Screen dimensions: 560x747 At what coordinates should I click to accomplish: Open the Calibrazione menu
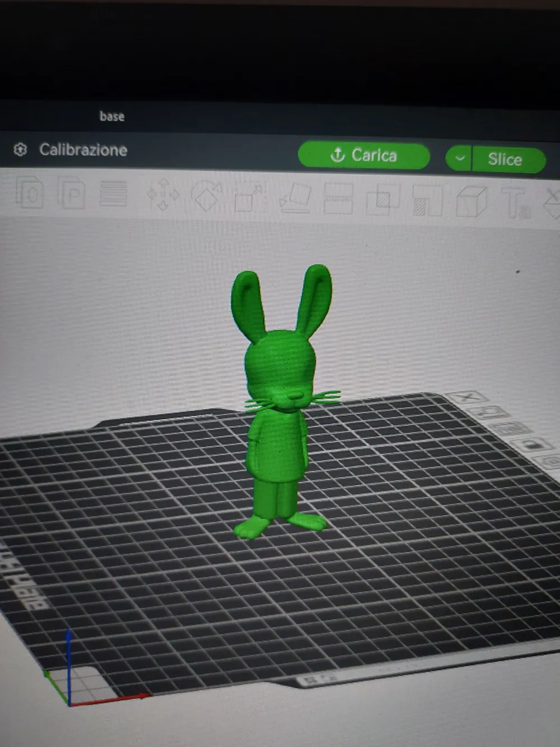[x=83, y=150]
